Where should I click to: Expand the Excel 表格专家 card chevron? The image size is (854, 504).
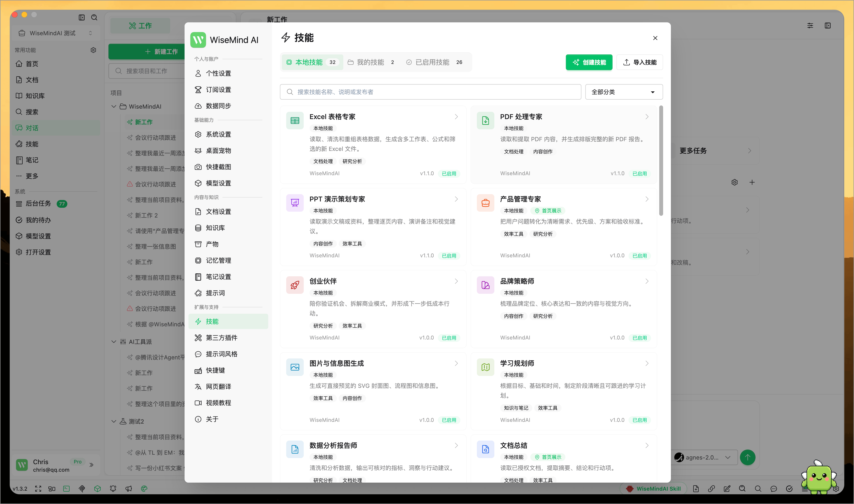coord(456,116)
